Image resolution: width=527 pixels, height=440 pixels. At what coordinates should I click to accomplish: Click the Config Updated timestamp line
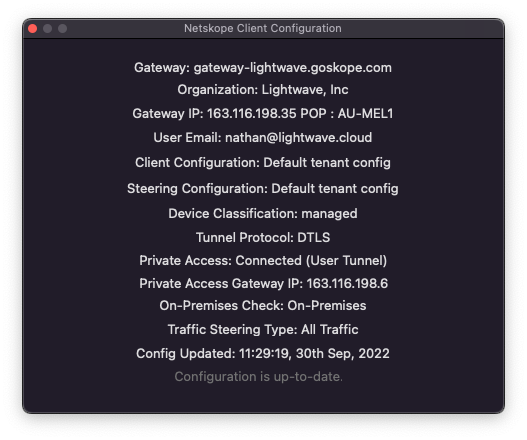pos(263,354)
